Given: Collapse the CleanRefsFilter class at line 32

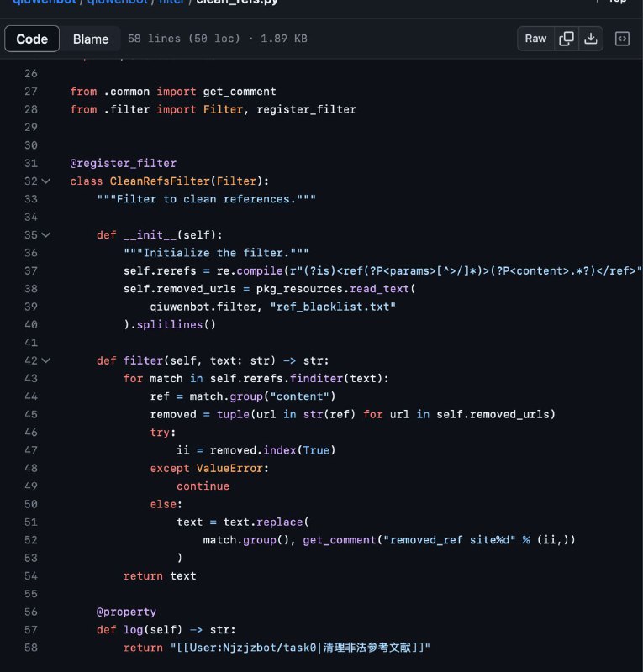Looking at the screenshot, I should (x=45, y=181).
